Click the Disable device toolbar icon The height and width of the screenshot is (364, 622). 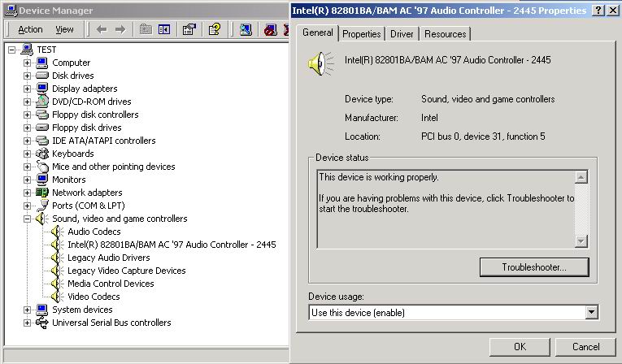point(270,29)
